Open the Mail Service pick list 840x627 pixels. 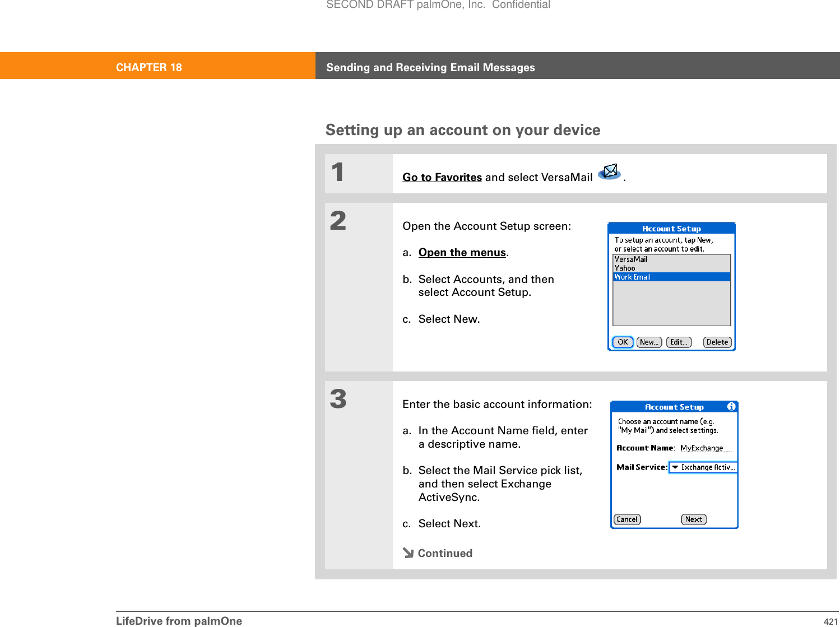click(x=703, y=467)
